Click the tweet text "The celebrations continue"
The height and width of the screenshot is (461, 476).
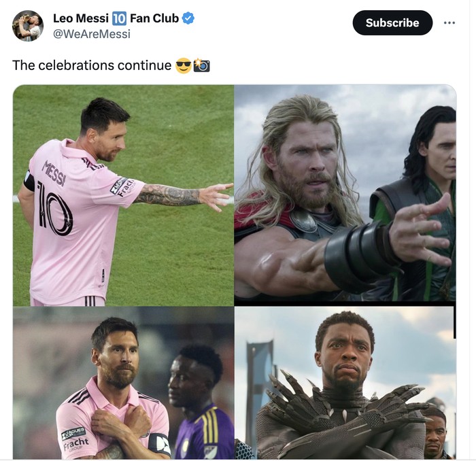coord(92,66)
